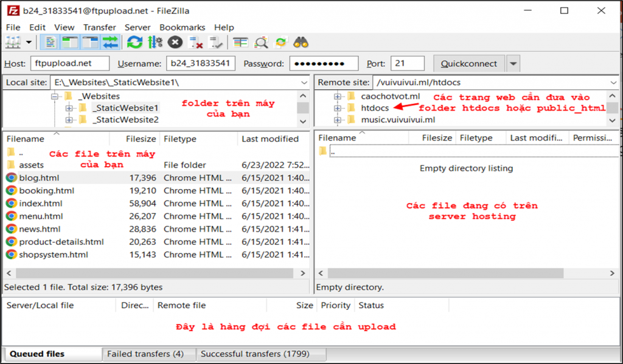The height and width of the screenshot is (364, 623).
Task: Expand the _StaticWebsite1 tree node
Action: click(69, 108)
